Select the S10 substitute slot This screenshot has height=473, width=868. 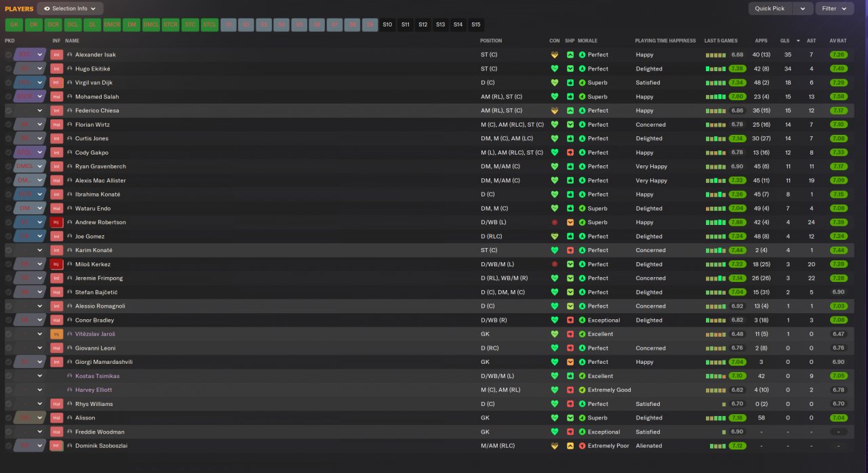coord(387,25)
